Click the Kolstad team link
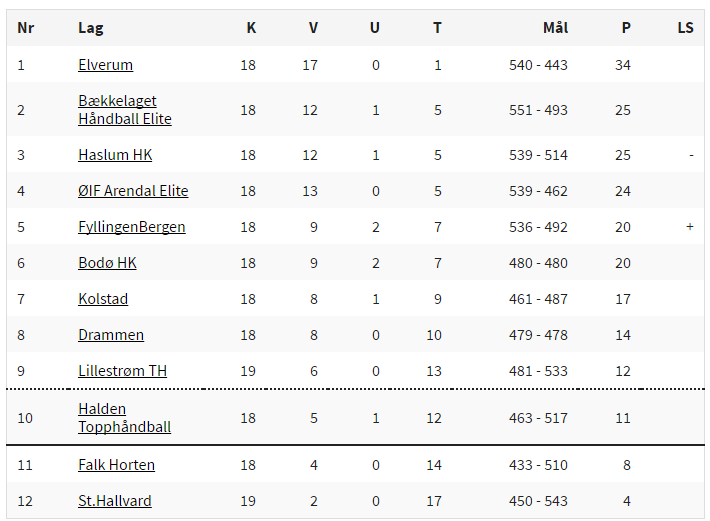Screen dimensions: 710x521 tap(103, 299)
